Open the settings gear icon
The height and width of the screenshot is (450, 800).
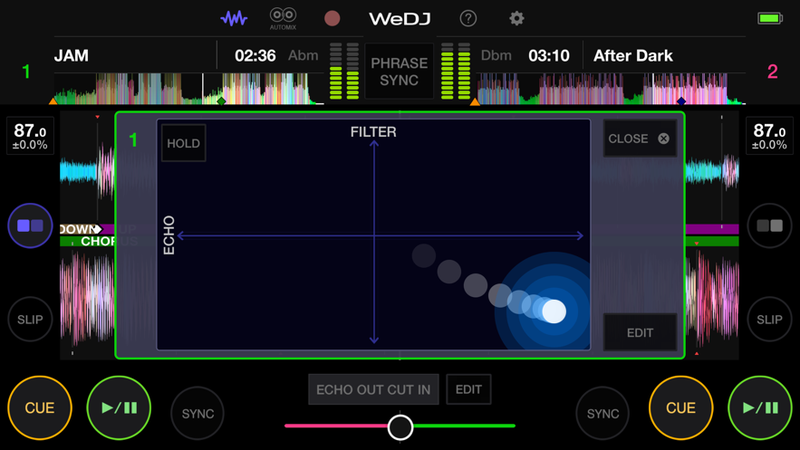pos(516,19)
